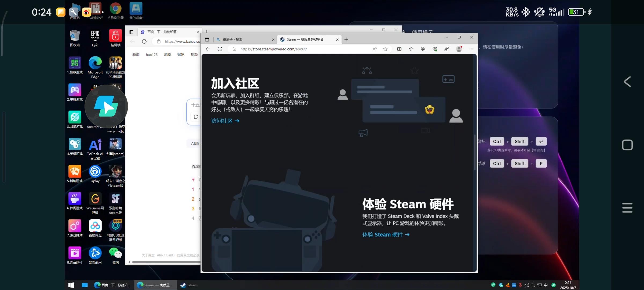The image size is (644, 290).
Task: Open Edge Collections icon
Action: 423,49
